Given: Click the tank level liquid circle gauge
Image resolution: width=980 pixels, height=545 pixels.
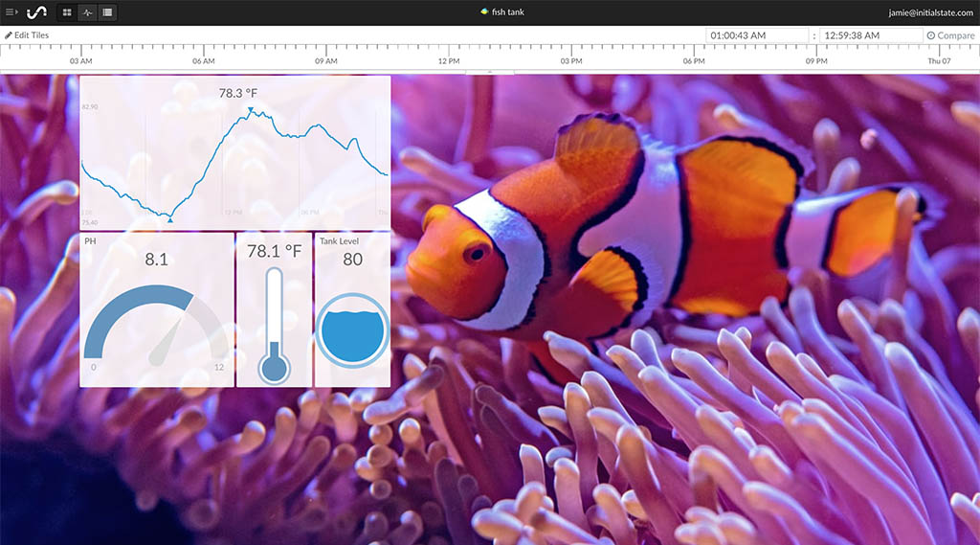Looking at the screenshot, I should 352,329.
